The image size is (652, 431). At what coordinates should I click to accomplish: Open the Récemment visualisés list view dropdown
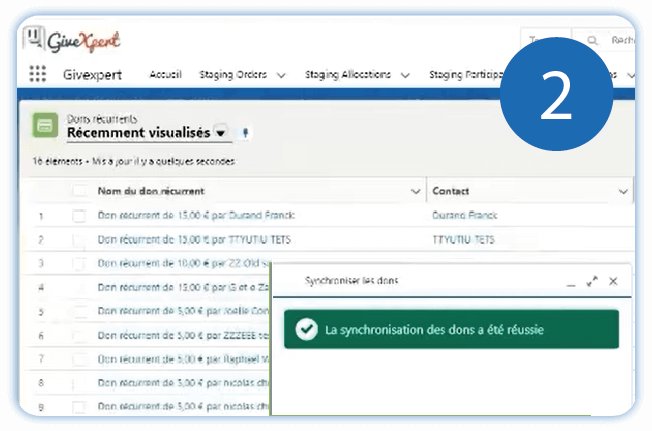(220, 133)
